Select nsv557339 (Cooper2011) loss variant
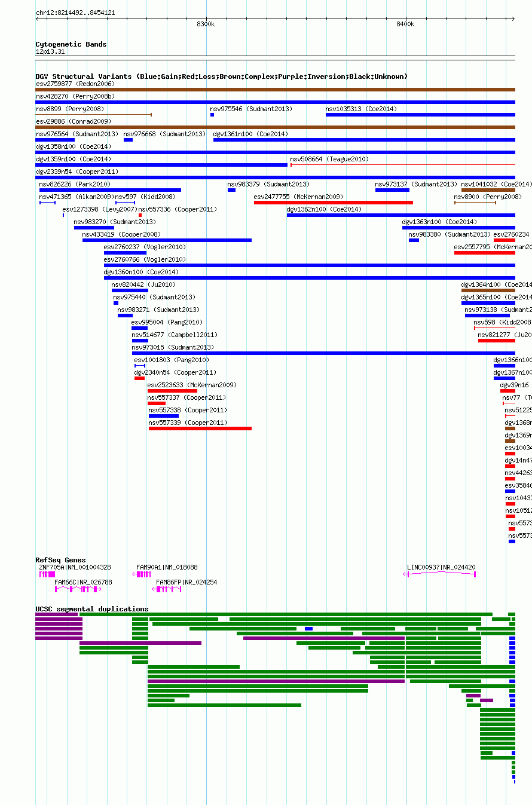532x805 pixels. [x=200, y=428]
